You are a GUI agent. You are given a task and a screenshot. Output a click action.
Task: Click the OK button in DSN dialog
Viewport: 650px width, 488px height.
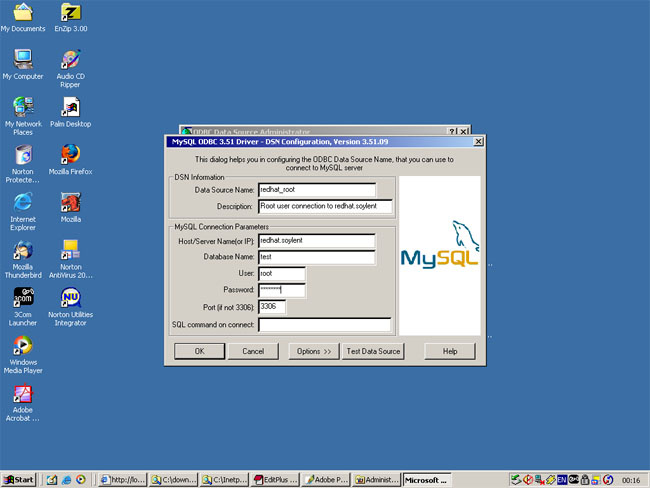[x=199, y=351]
